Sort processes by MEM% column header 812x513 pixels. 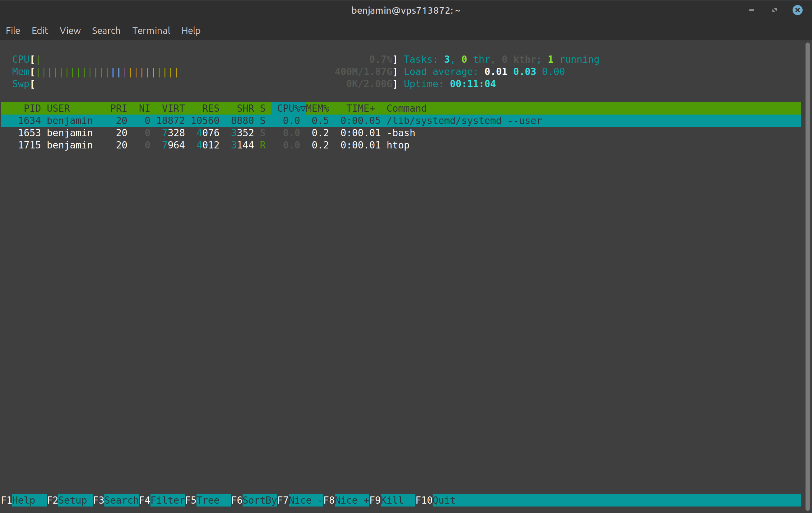[317, 108]
